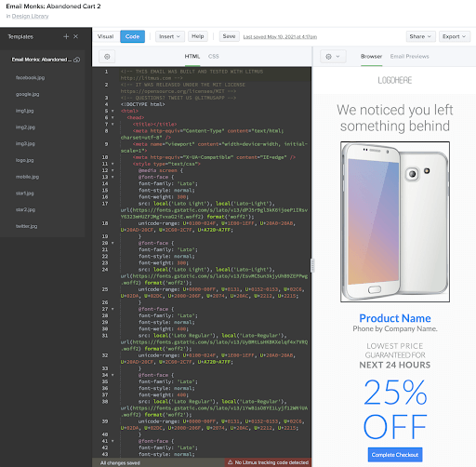Image resolution: width=476 pixels, height=467 pixels.
Task: Select Email Monks: Abandoned template item
Action: tap(43, 60)
